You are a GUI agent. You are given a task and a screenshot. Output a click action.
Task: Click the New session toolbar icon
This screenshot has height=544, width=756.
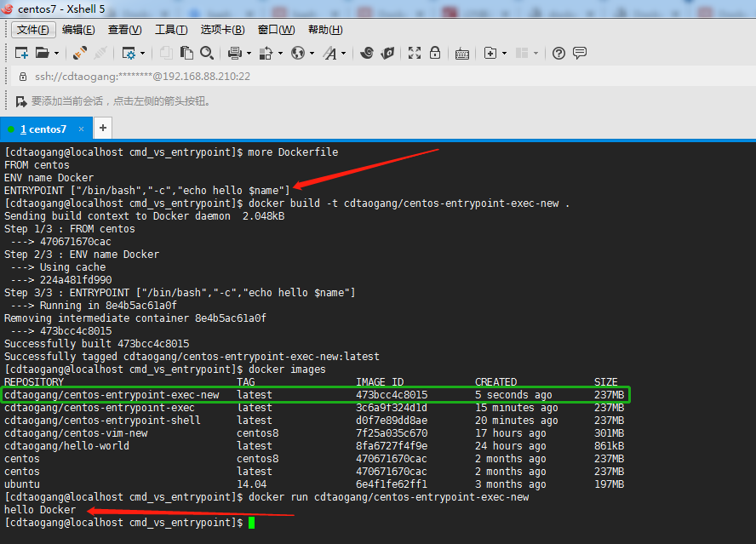point(21,53)
